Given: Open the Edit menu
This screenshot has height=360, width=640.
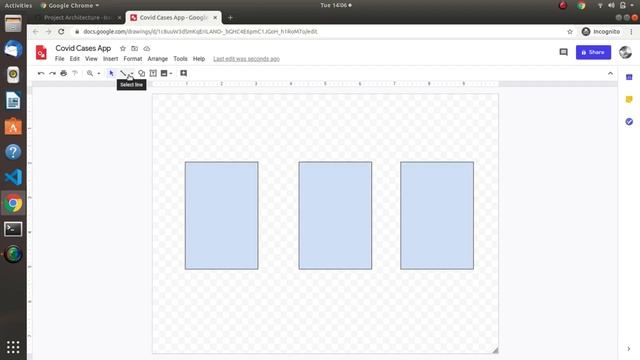Looking at the screenshot, I should pos(75,59).
